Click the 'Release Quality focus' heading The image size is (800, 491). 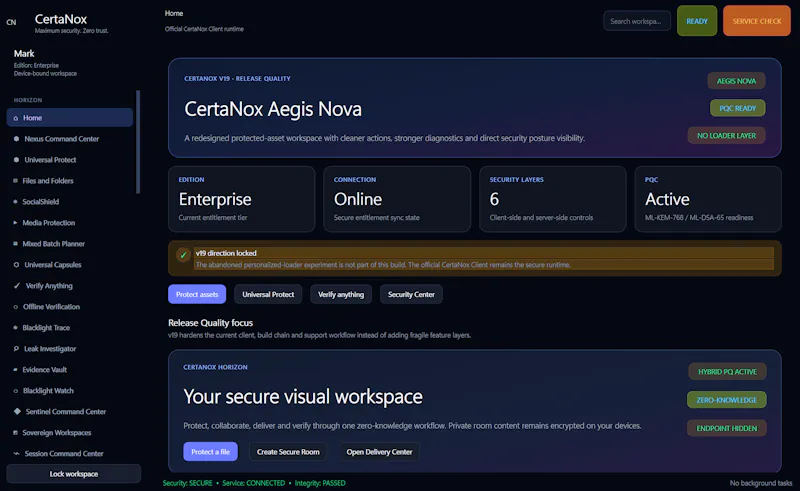pyautogui.click(x=210, y=323)
